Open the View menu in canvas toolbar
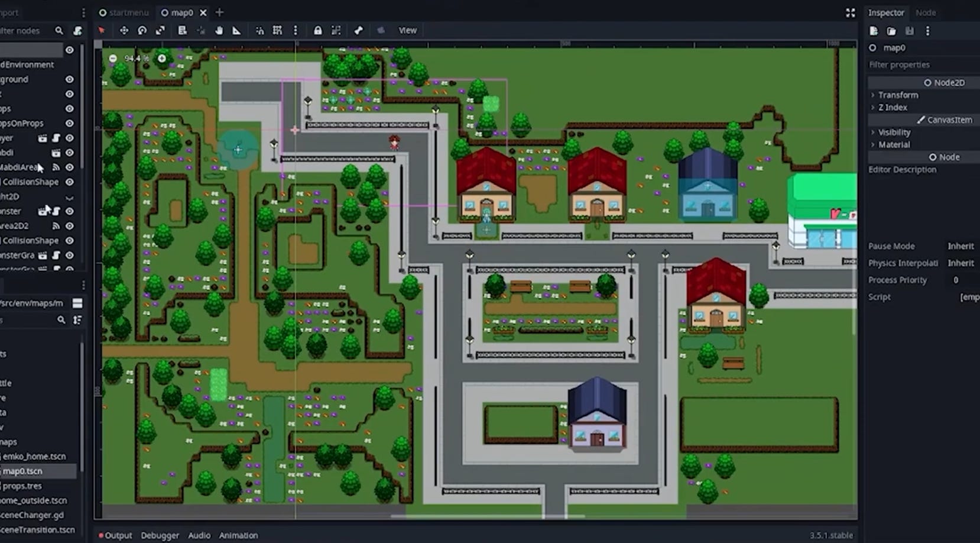 point(407,30)
